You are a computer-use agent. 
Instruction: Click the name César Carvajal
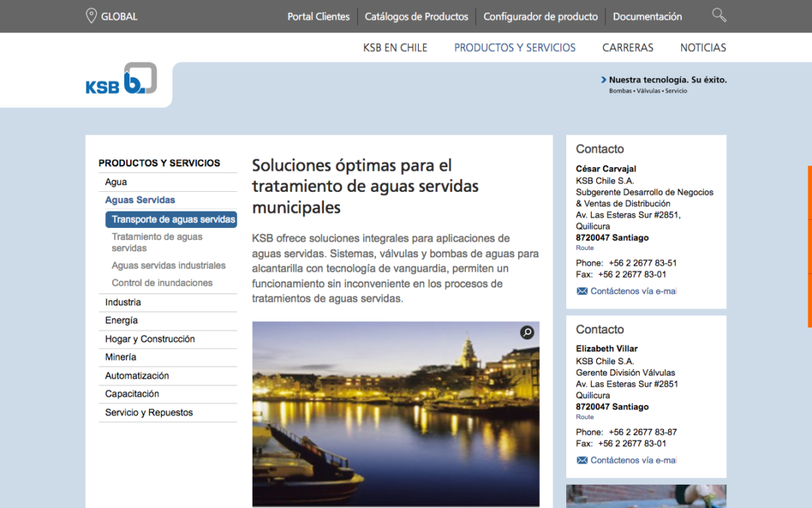pyautogui.click(x=606, y=169)
